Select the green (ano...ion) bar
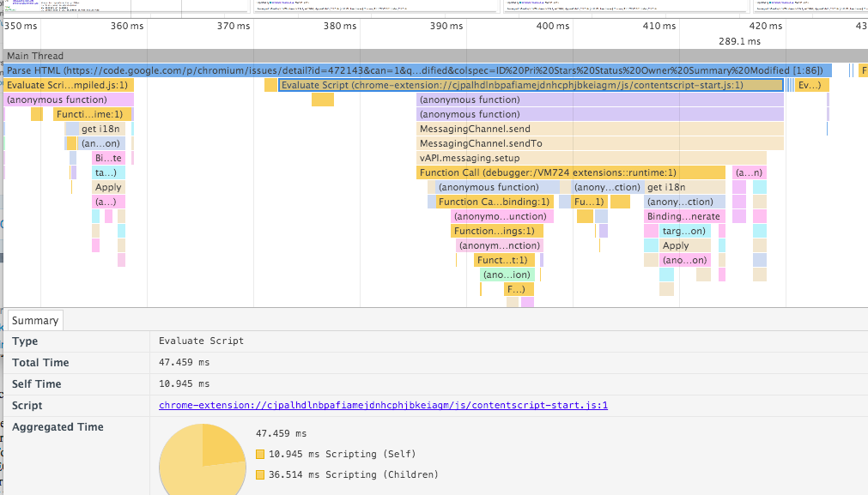The height and width of the screenshot is (495, 868). pos(507,275)
